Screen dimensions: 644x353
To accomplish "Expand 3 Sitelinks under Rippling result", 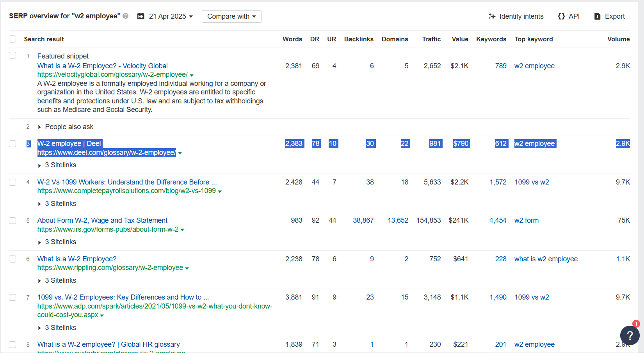I will 57,280.
